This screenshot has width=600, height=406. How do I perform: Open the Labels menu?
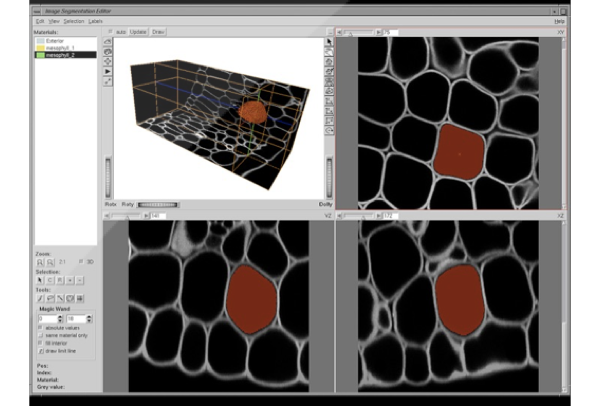tap(95, 20)
